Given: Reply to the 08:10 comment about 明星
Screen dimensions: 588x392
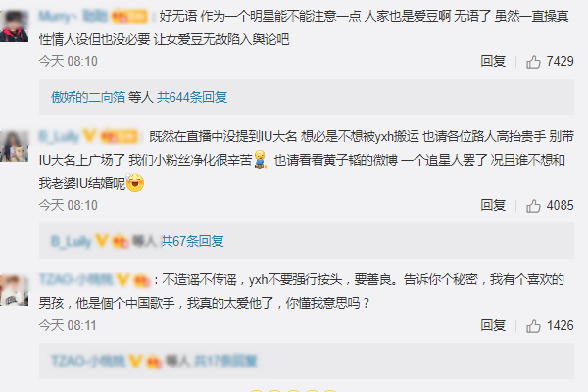Looking at the screenshot, I should 493,61.
